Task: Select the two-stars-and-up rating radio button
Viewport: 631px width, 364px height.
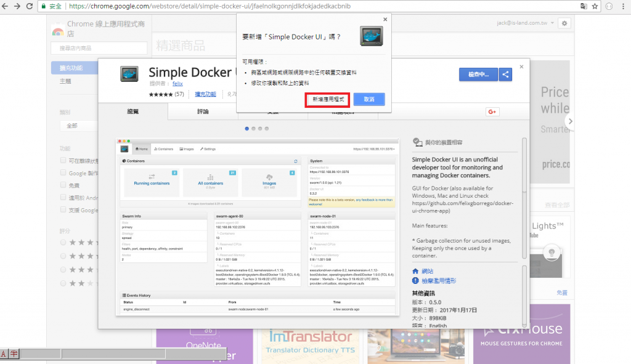Action: 63,283
